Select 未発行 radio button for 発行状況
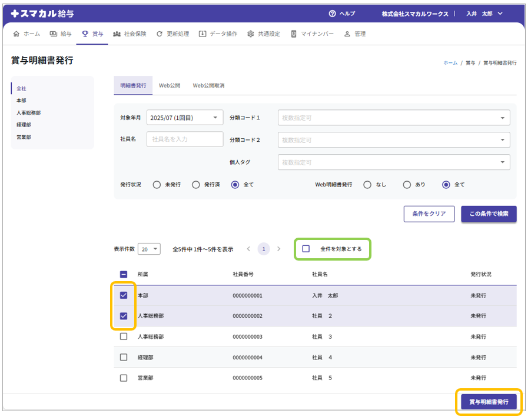The image size is (531, 420). tap(157, 185)
